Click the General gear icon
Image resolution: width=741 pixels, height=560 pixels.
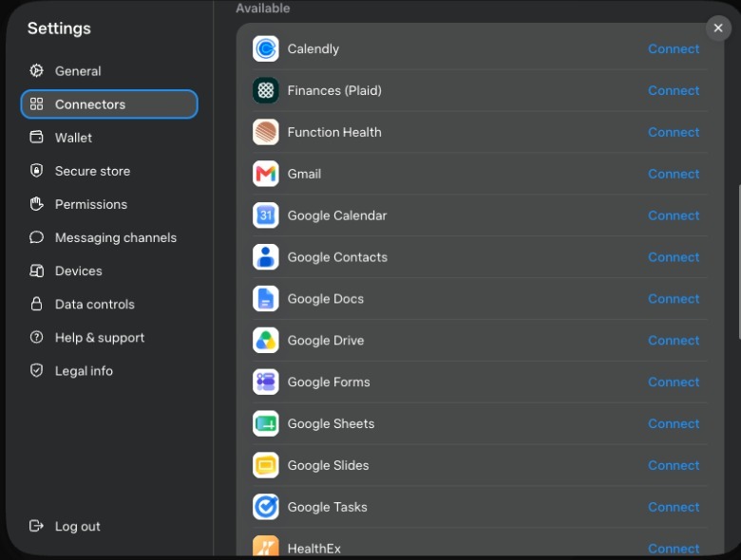point(36,71)
